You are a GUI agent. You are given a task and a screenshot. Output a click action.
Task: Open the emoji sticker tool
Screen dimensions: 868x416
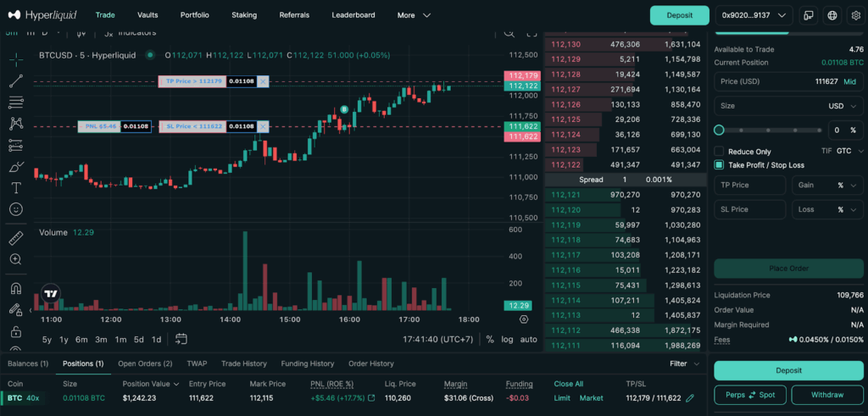16,208
